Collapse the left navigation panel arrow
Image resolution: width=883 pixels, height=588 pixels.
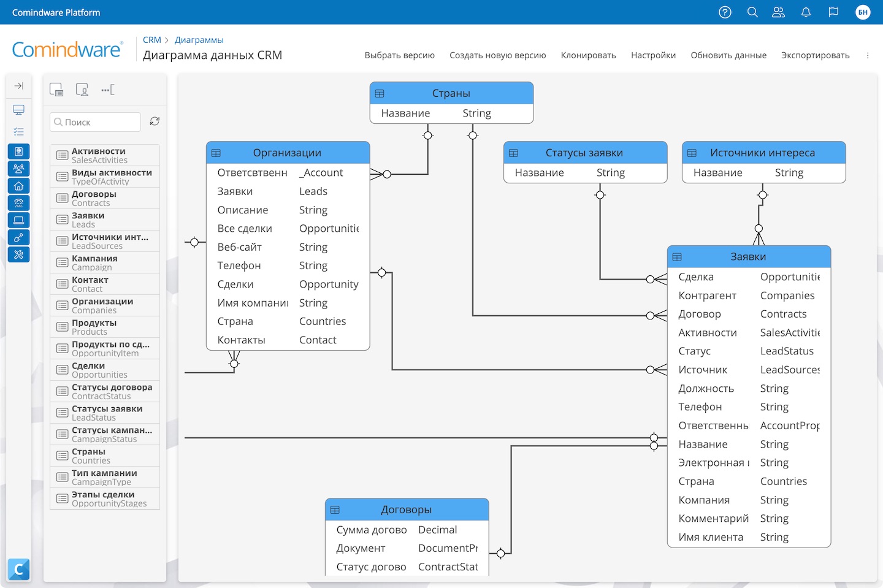[19, 86]
